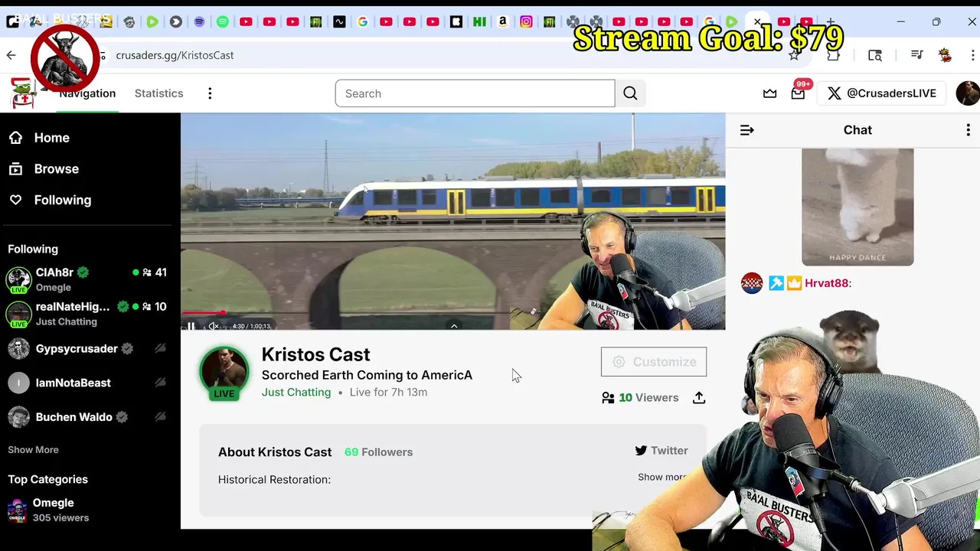Image resolution: width=980 pixels, height=551 pixels.
Task: Switch to the Instagram browser tab
Action: pos(526,22)
